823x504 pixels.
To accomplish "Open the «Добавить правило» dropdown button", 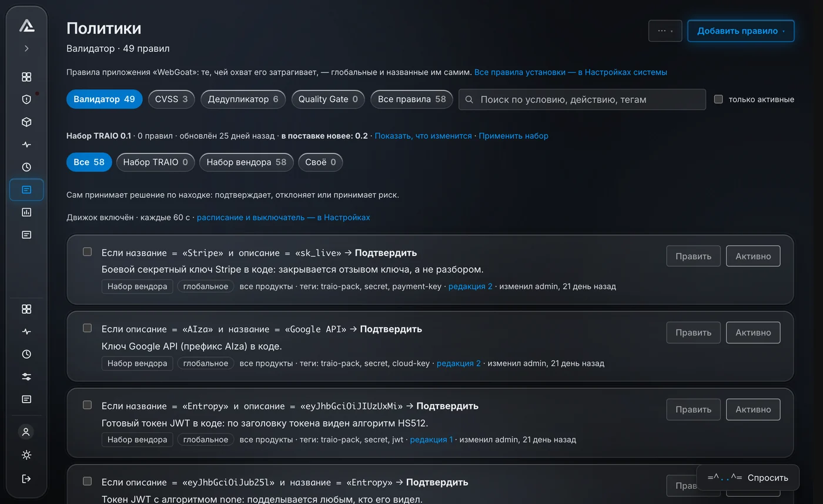I will 741,31.
